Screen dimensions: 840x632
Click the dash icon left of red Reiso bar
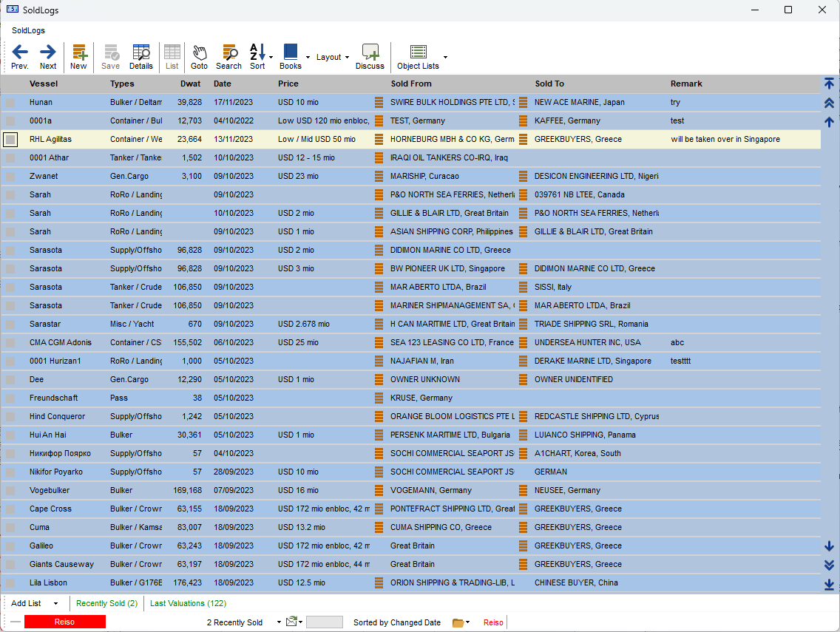pos(15,622)
